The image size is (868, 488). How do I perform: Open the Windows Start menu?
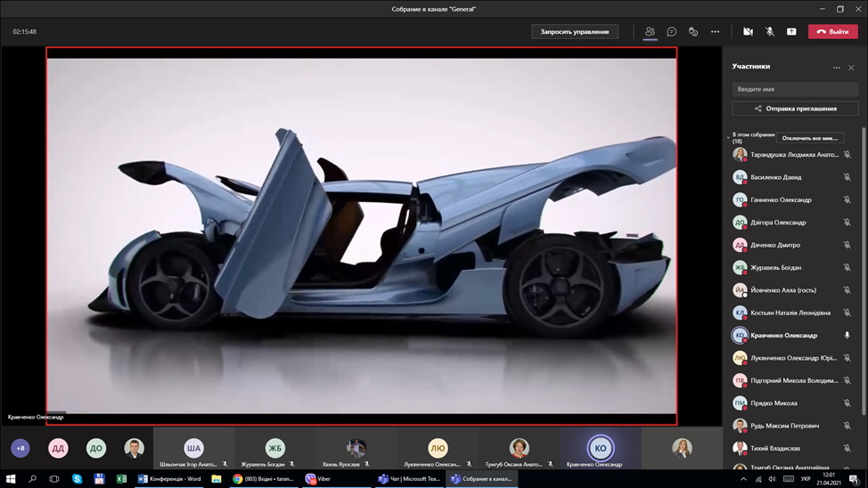[x=11, y=479]
